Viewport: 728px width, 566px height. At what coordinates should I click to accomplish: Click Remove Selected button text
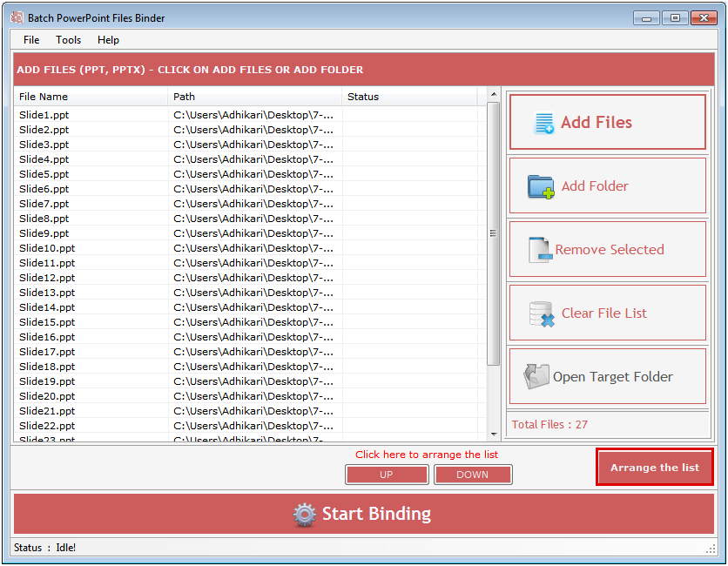coord(610,250)
